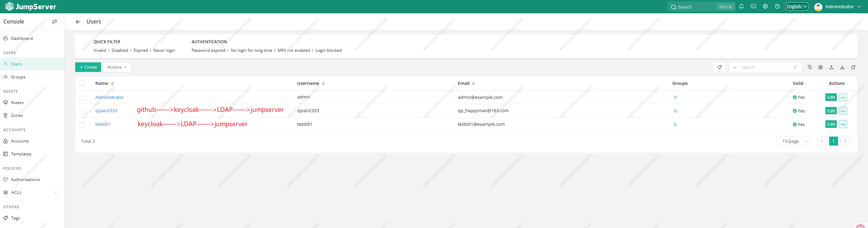Check the Administrator row checkbox
Image resolution: width=868 pixels, height=228 pixels.
point(82,97)
